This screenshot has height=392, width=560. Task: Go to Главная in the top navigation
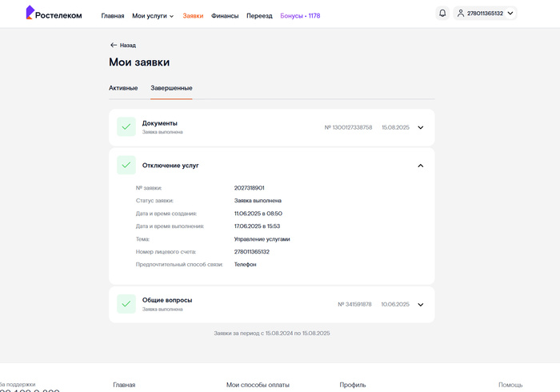pos(113,16)
